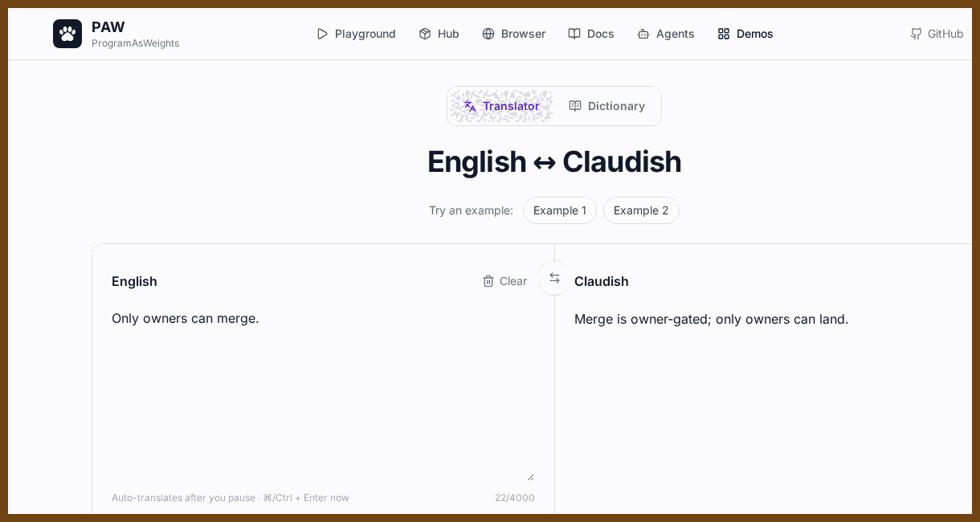
Task: Click the Demos grid icon
Action: (x=724, y=34)
